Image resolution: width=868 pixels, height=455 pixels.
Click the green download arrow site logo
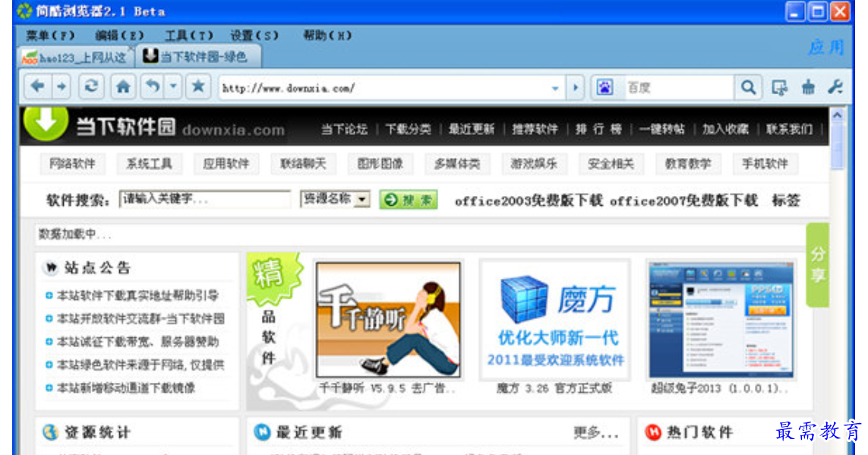click(x=46, y=122)
